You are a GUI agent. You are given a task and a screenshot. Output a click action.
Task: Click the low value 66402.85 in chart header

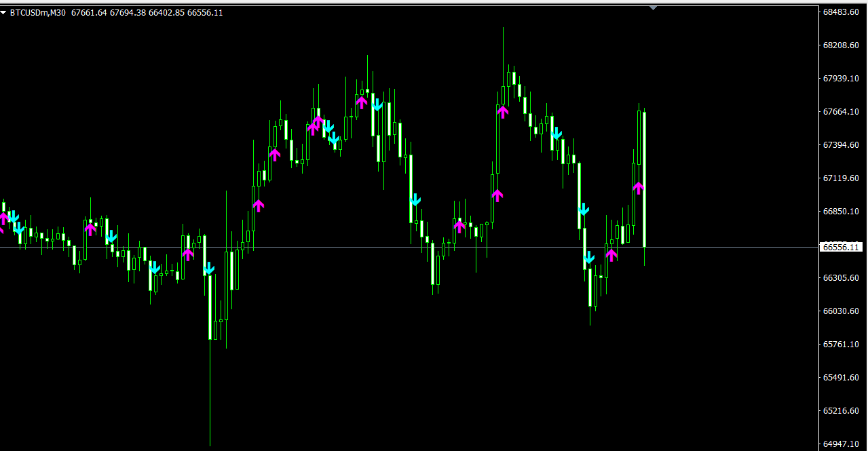click(x=166, y=13)
